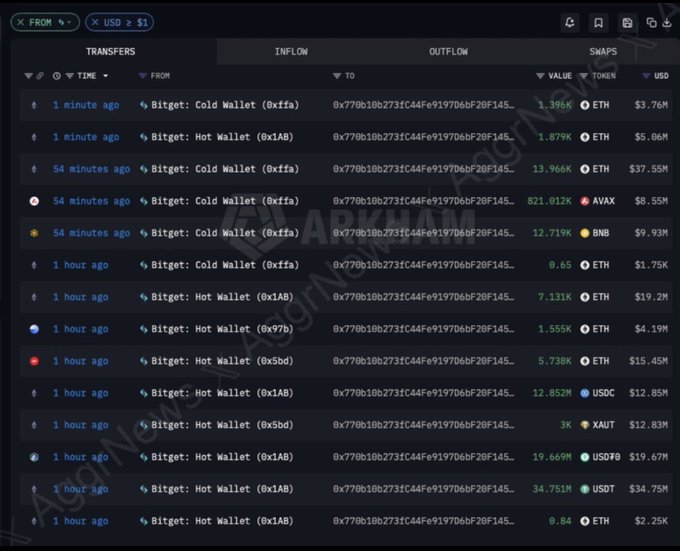Open the recipient address 0x770b10b… on $37.55M row
This screenshot has width=680, height=551.
[x=423, y=169]
